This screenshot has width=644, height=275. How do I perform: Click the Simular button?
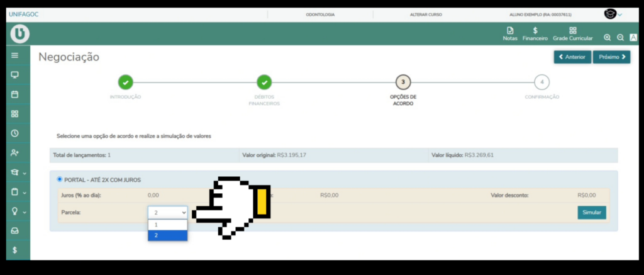point(591,213)
